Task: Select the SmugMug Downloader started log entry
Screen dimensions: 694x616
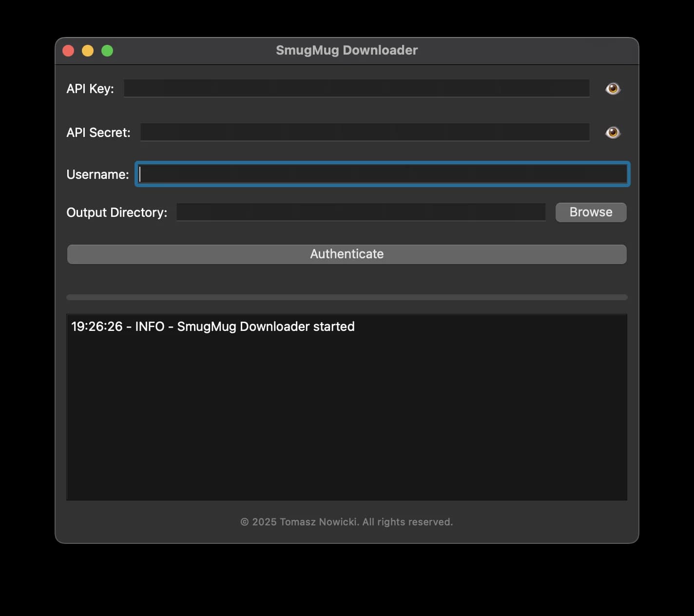Action: (x=213, y=327)
